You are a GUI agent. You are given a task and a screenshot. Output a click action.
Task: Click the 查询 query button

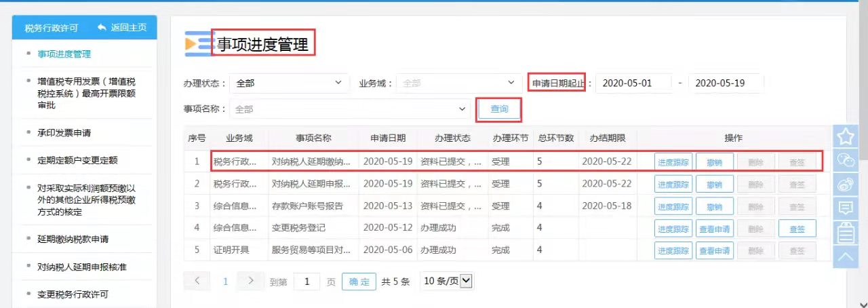pos(499,109)
